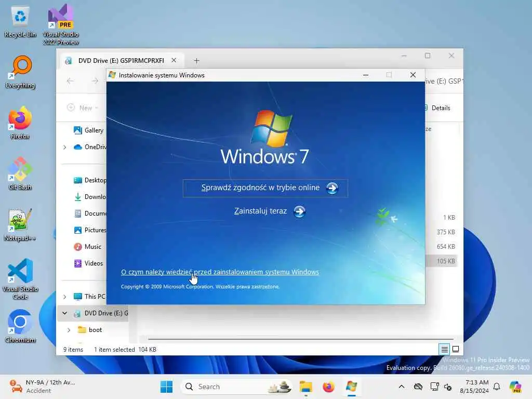Viewport: 532px width, 399px height.
Task: Select the boot folder in the tree
Action: click(90, 330)
